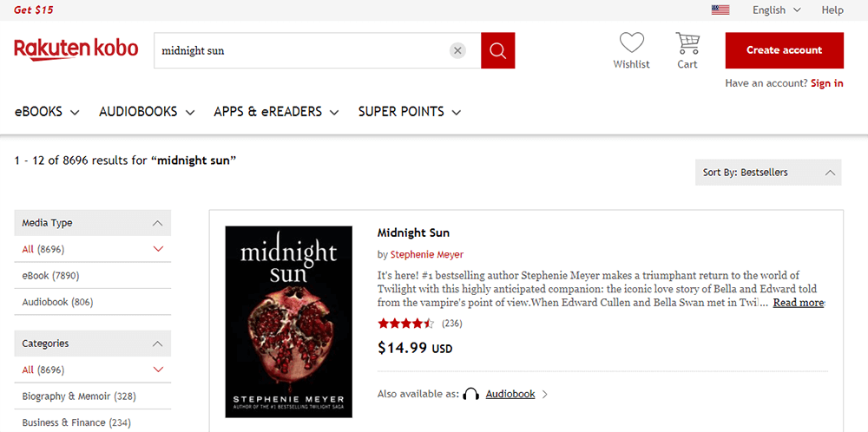Screen dimensions: 868x432
Task: Select the eBook (7890) media filter
Action: tap(51, 276)
